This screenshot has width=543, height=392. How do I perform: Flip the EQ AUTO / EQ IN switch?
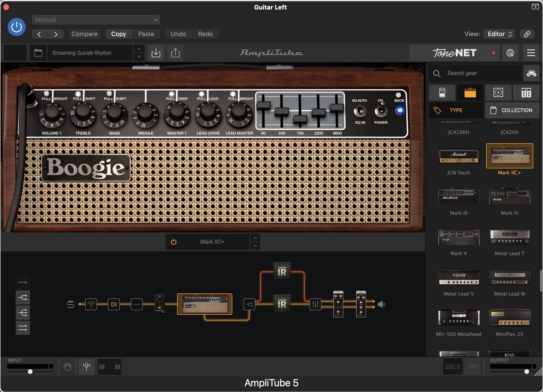pyautogui.click(x=360, y=110)
